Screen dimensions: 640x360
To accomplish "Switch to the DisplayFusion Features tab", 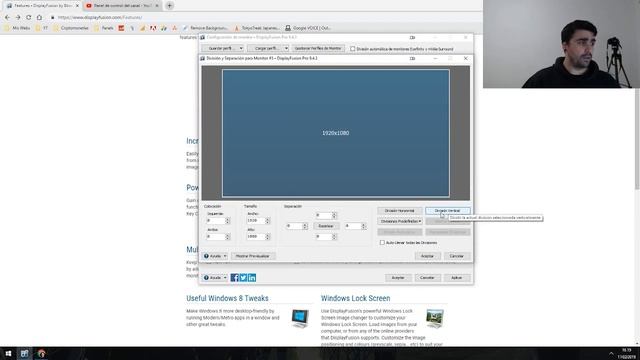I will (x=42, y=6).
